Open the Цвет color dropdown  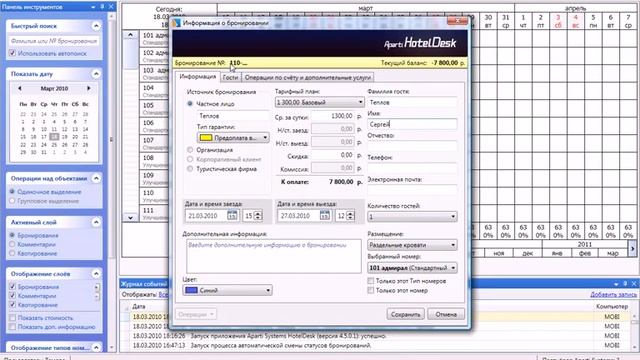[227, 290]
